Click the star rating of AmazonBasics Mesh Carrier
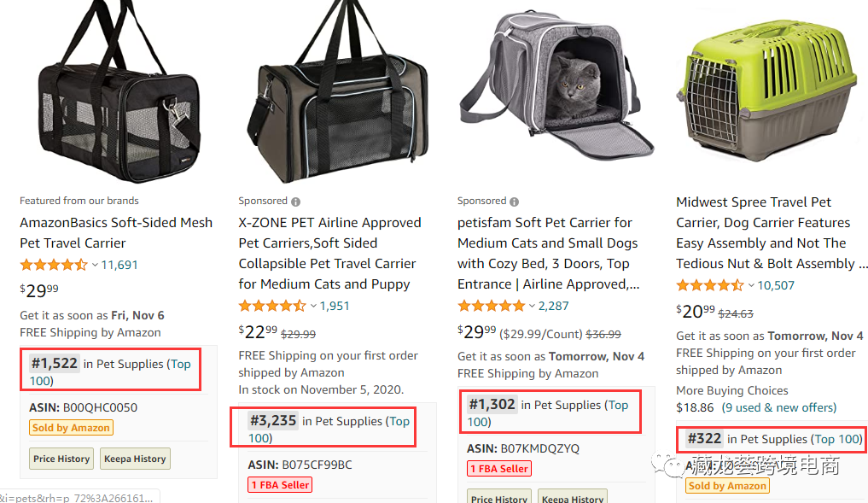The width and height of the screenshot is (868, 503). pyautogui.click(x=53, y=265)
